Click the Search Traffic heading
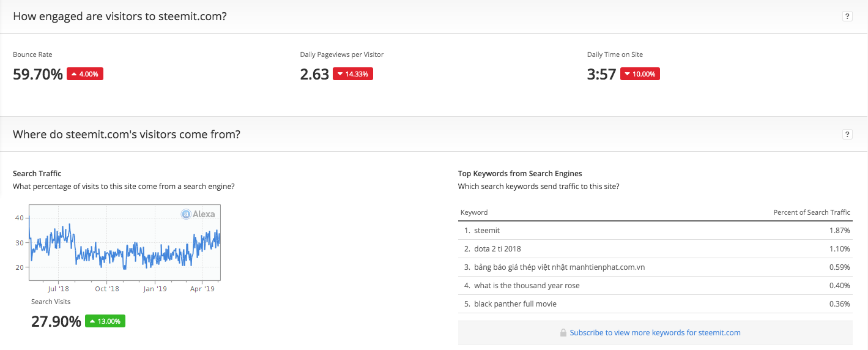The width and height of the screenshot is (868, 350). [x=37, y=174]
